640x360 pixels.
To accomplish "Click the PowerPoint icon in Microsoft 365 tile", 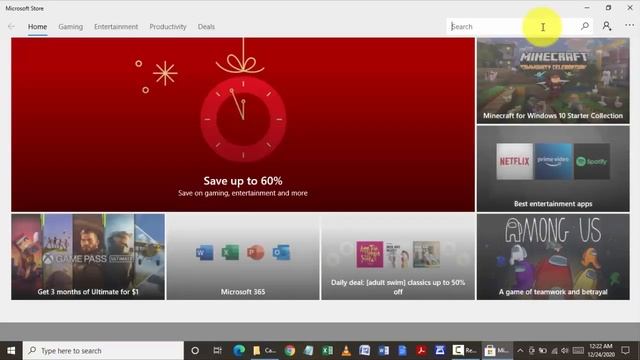I will coord(256,253).
